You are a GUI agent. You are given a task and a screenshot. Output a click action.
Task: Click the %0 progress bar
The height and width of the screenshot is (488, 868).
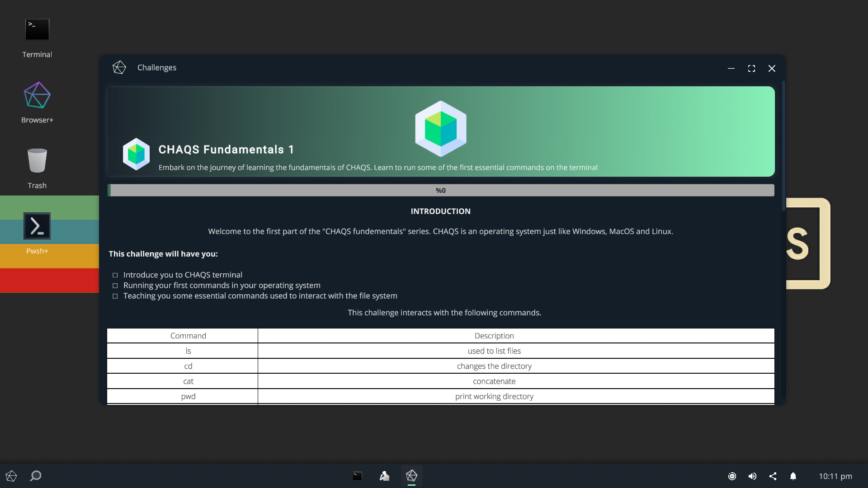coord(440,190)
